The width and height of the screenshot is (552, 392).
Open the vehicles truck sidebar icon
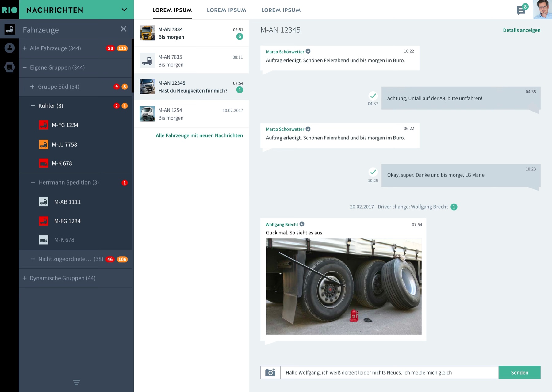tap(10, 29)
